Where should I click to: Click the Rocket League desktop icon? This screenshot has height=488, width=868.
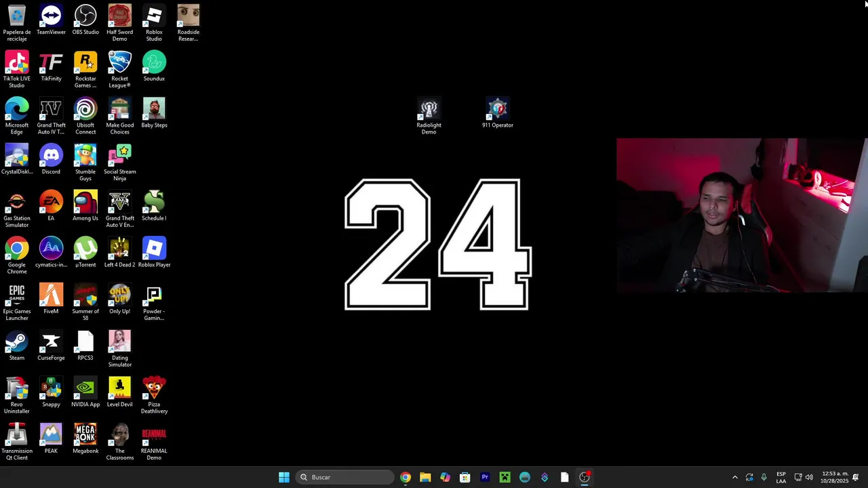tap(119, 70)
